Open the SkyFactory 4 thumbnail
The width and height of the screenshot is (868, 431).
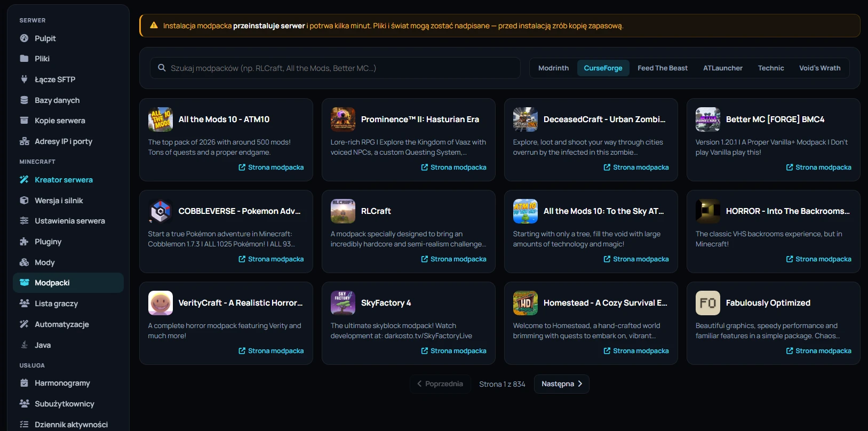click(343, 303)
